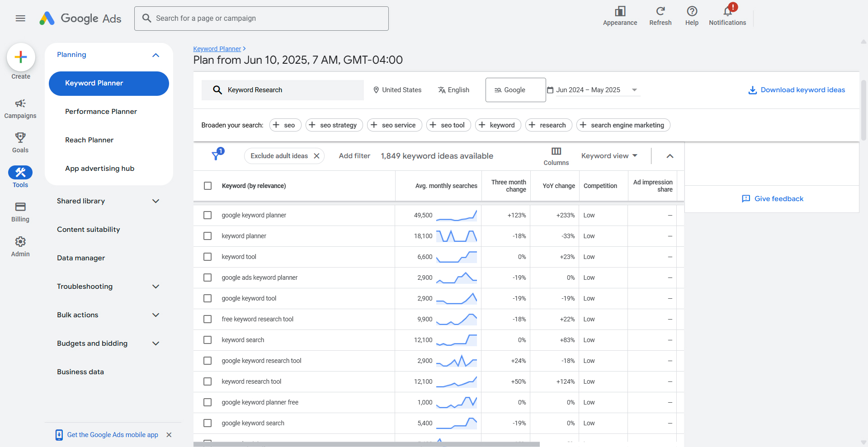The width and height of the screenshot is (868, 447).
Task: Check the 'keyword tool' row checkbox
Action: point(208,257)
